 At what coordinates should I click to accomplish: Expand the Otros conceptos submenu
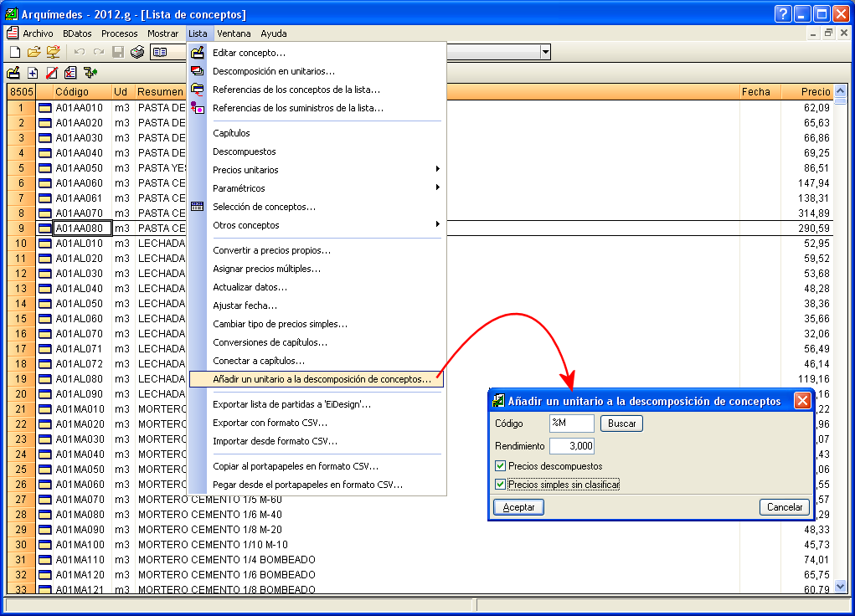pos(437,224)
